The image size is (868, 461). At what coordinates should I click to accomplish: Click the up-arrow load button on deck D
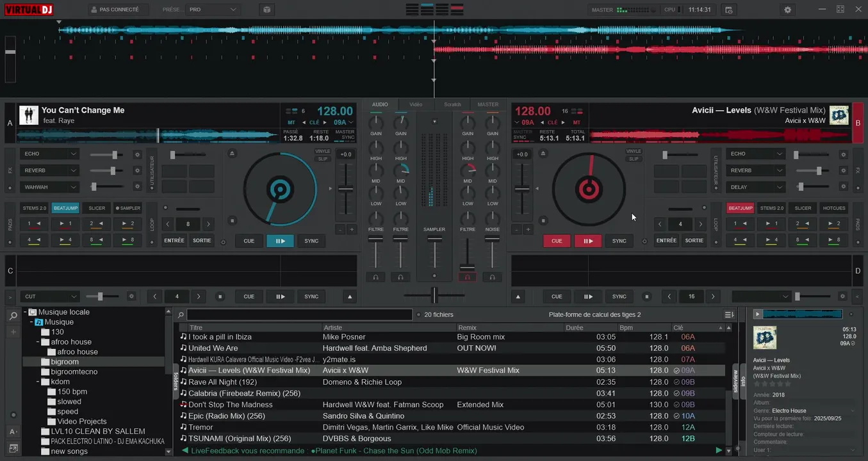click(x=518, y=296)
